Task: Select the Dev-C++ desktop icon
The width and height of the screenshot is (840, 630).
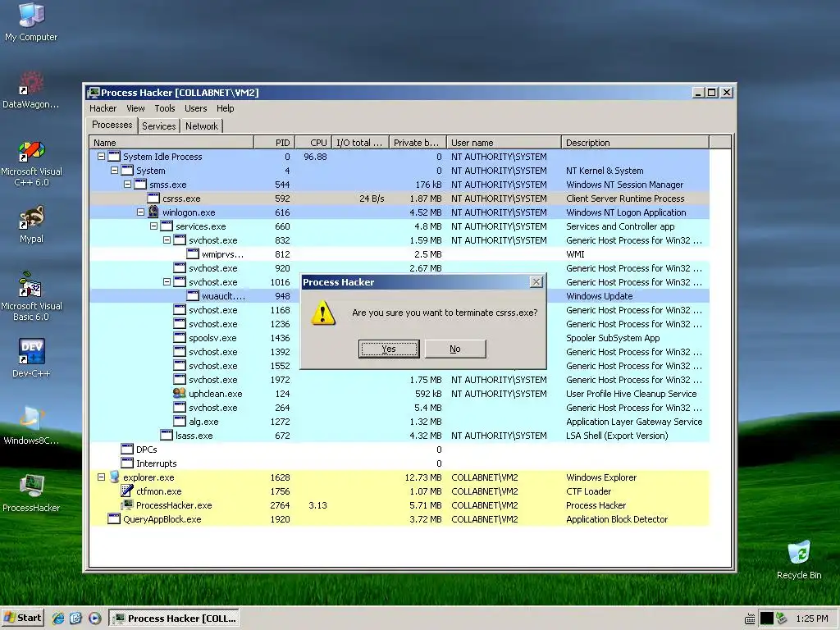Action: (x=31, y=358)
